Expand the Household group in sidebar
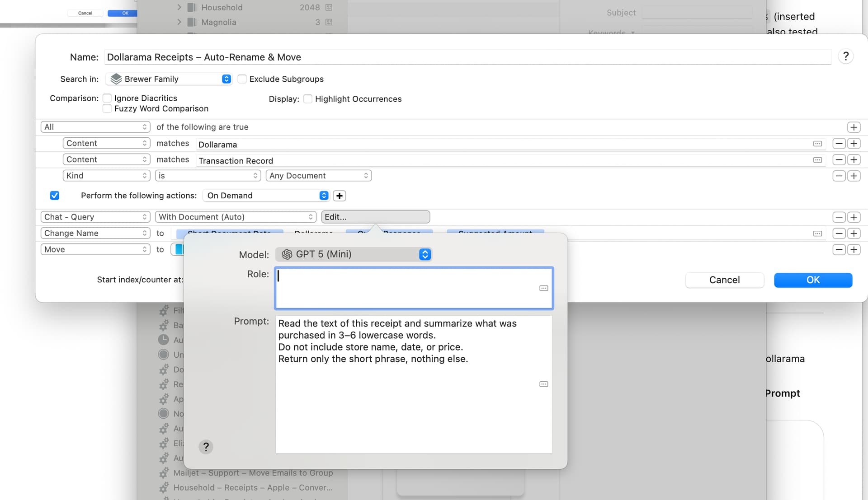Viewport: 868px width, 500px height. (179, 7)
